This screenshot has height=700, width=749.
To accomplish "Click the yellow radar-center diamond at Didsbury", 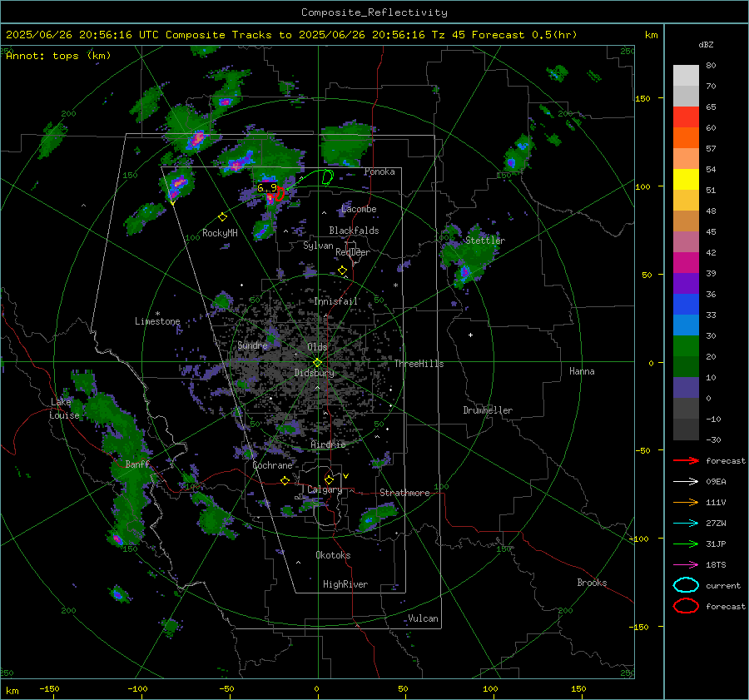I will pyautogui.click(x=317, y=363).
